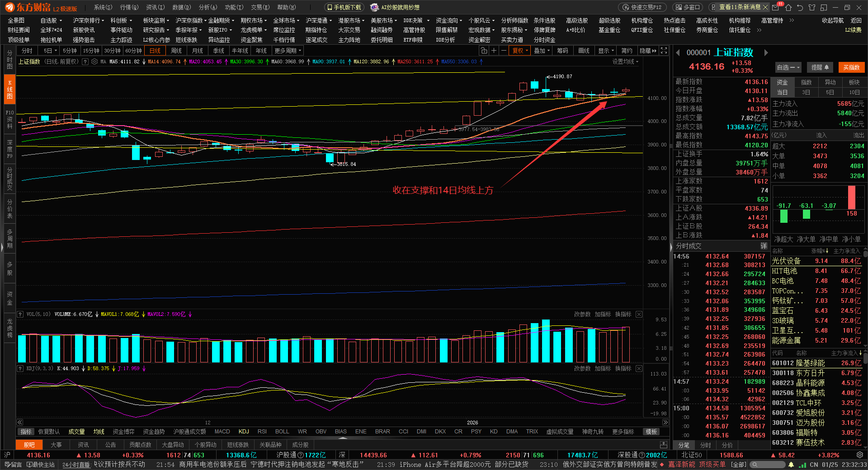Screen dimensions: 868x470
Task: Expand the 设置均线 dropdown
Action: [625, 61]
